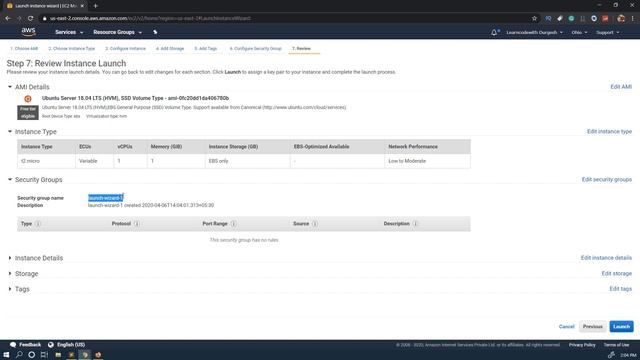Open the Ohio region dropdown
Screen dimensions: 640x360
coord(579,32)
